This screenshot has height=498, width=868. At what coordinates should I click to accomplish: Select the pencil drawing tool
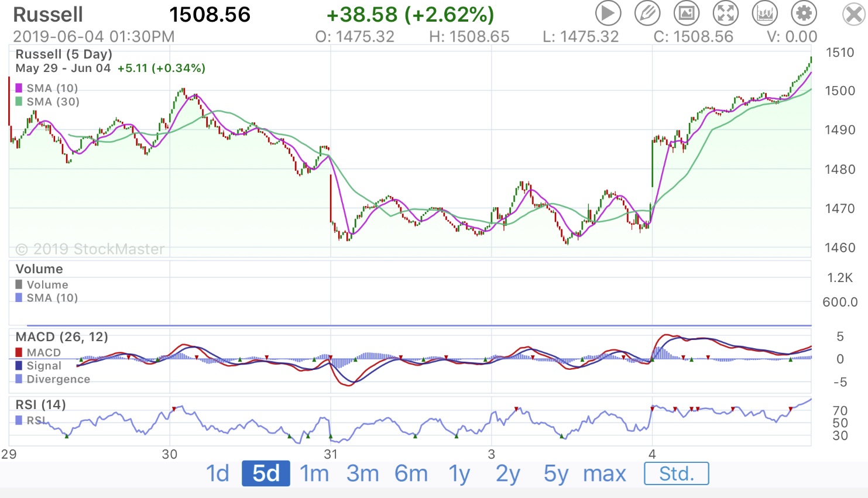click(x=647, y=13)
